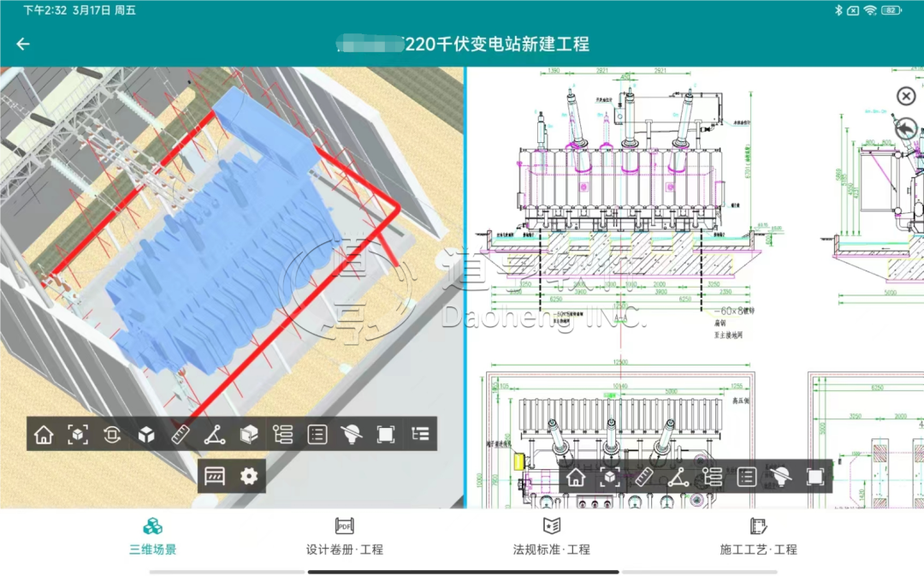This screenshot has width=924, height=576.
Task: Click the home icon in 3D toolbar
Action: click(x=44, y=435)
